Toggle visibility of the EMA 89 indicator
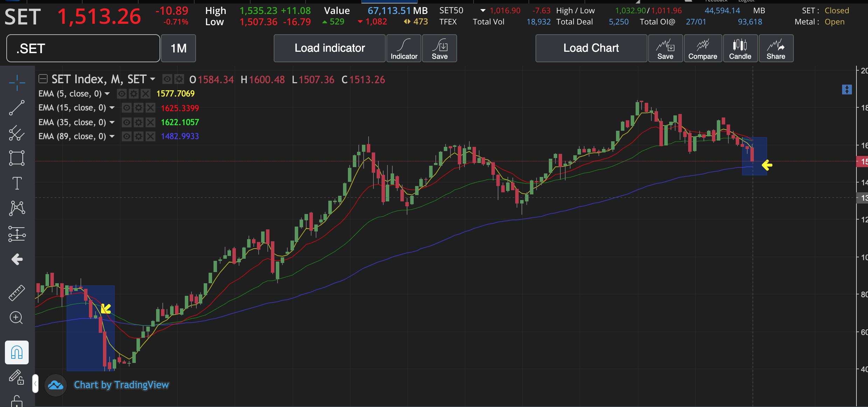The image size is (868, 407). 126,136
